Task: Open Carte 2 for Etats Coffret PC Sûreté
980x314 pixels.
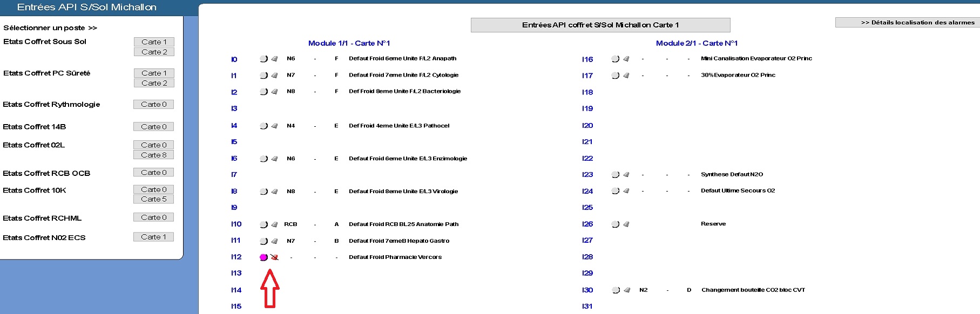Action: coord(154,83)
